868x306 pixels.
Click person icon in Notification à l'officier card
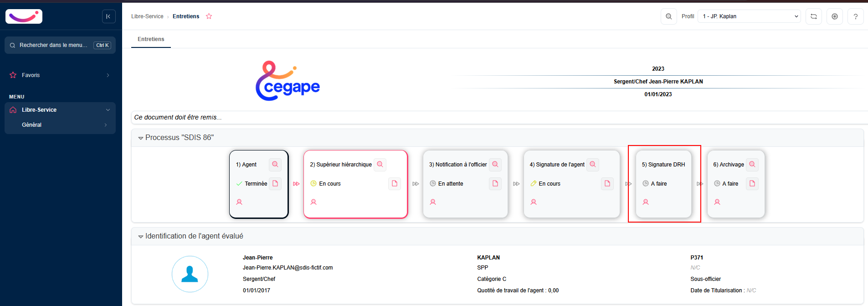click(x=433, y=202)
